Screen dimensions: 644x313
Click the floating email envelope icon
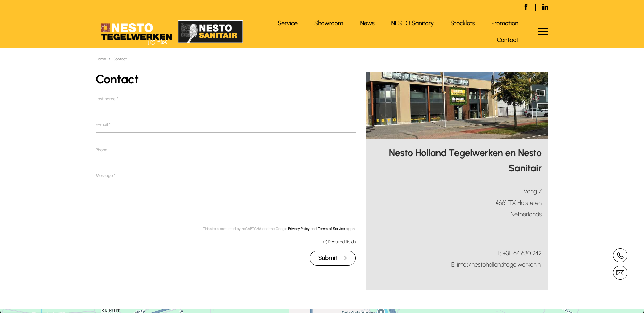[620, 273]
